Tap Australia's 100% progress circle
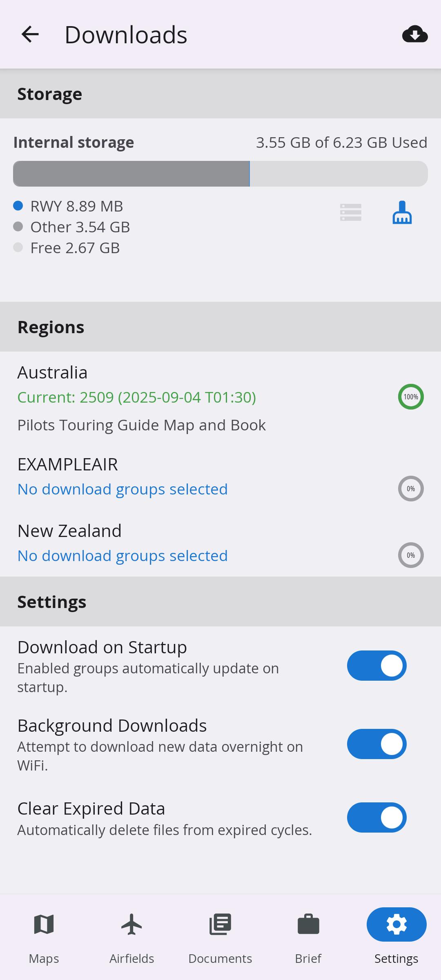The width and height of the screenshot is (441, 980). point(411,397)
